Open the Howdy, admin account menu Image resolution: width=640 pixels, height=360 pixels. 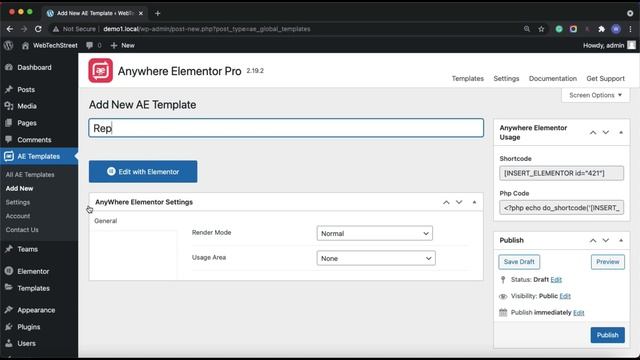click(x=609, y=45)
